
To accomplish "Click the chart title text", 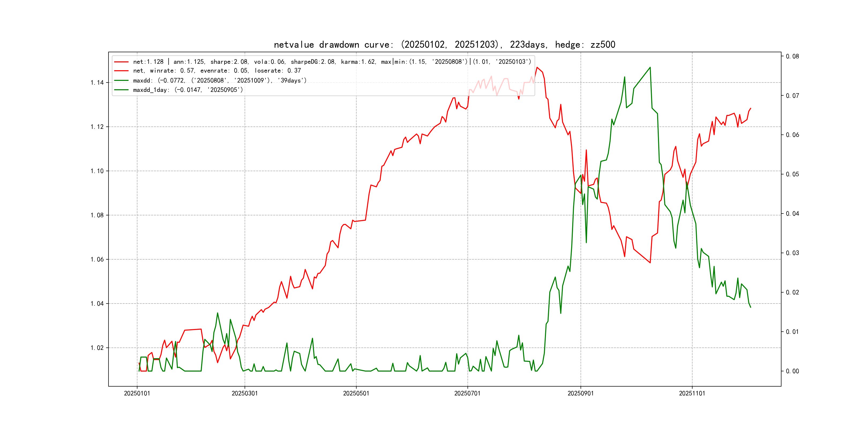I will [x=444, y=44].
